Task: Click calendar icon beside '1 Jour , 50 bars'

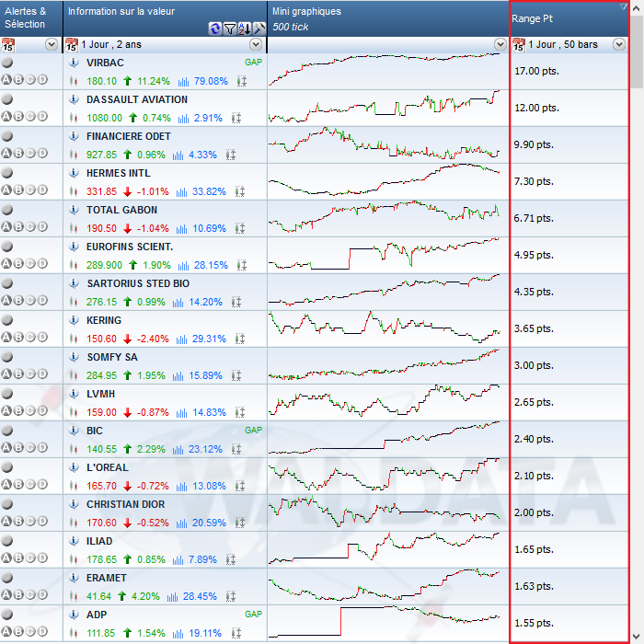Action: pos(518,45)
